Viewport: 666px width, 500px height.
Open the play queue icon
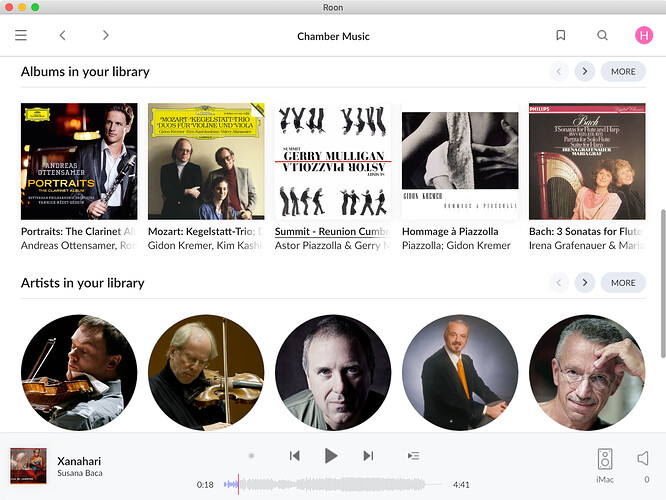pyautogui.click(x=414, y=456)
